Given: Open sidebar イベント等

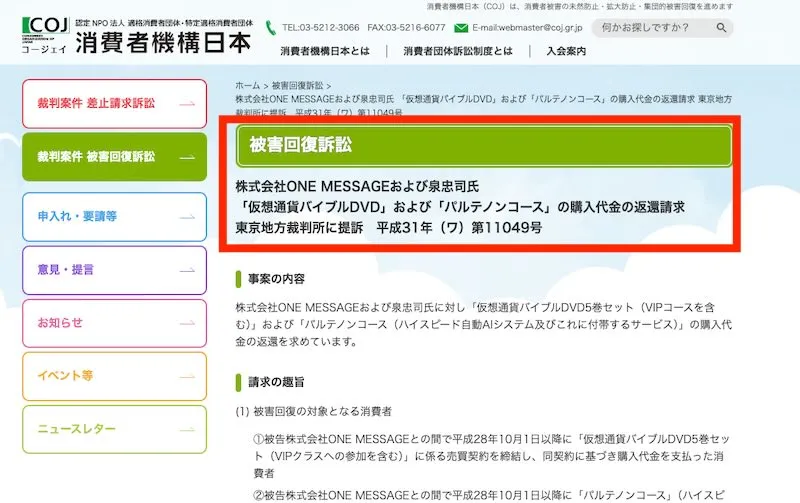Looking at the screenshot, I should pos(114,376).
